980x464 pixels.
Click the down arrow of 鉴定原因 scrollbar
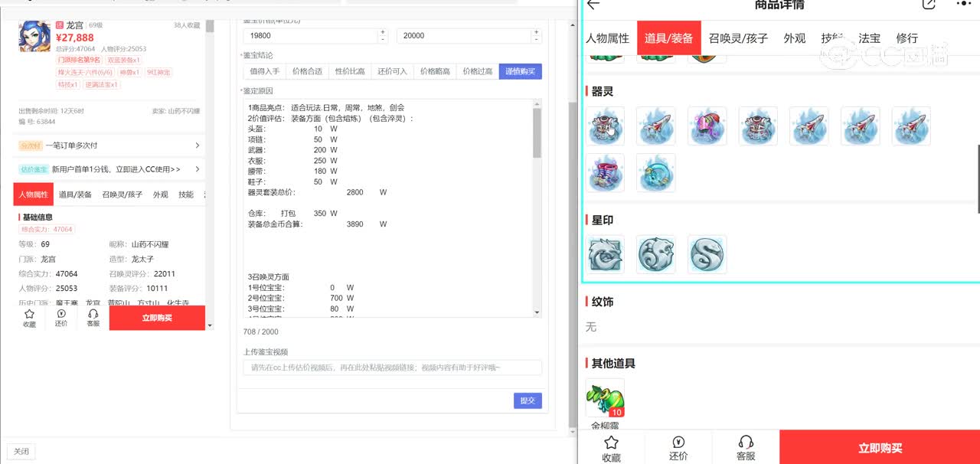point(537,312)
